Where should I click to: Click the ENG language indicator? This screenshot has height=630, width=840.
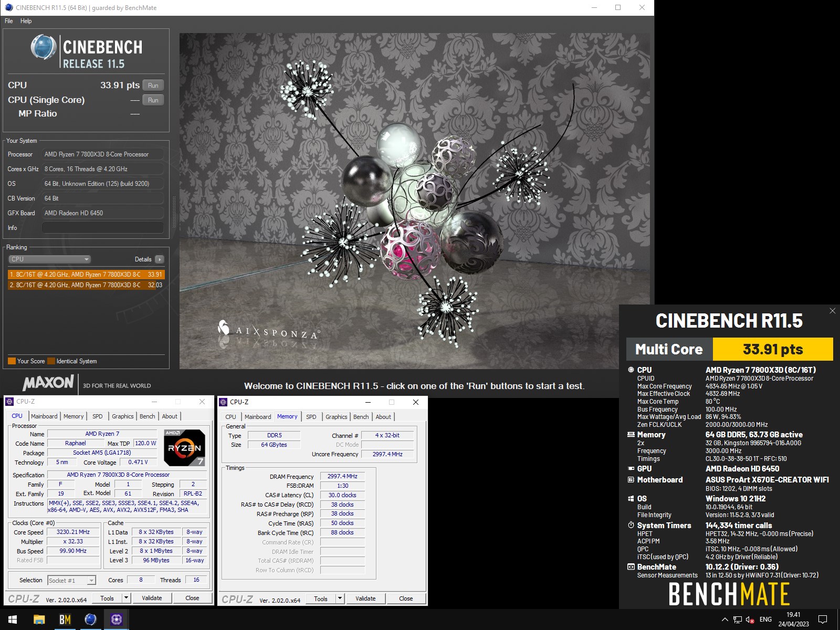click(765, 619)
